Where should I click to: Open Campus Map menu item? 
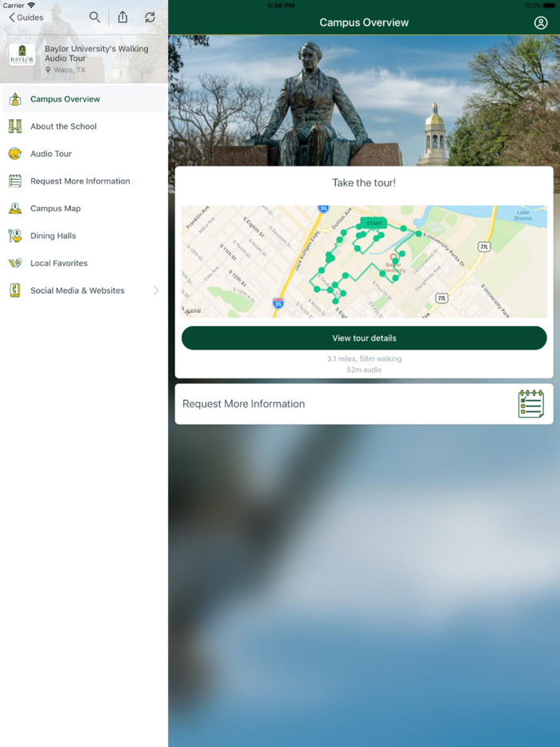[84, 208]
